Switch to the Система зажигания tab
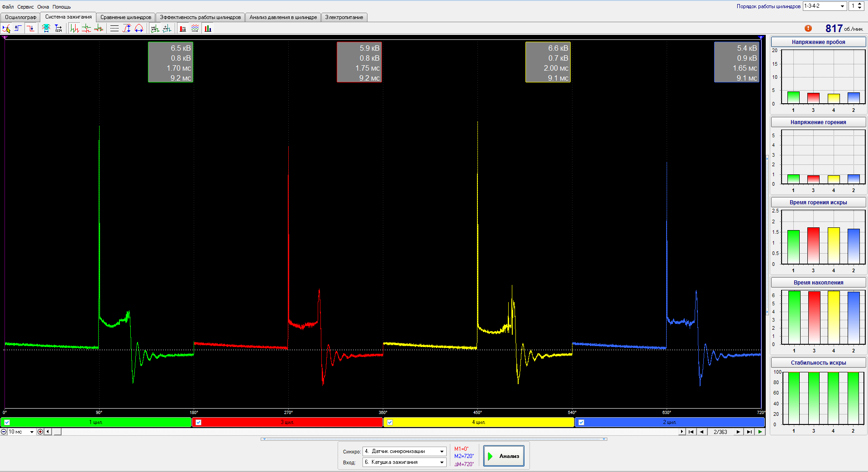The image size is (868, 472). coord(68,17)
